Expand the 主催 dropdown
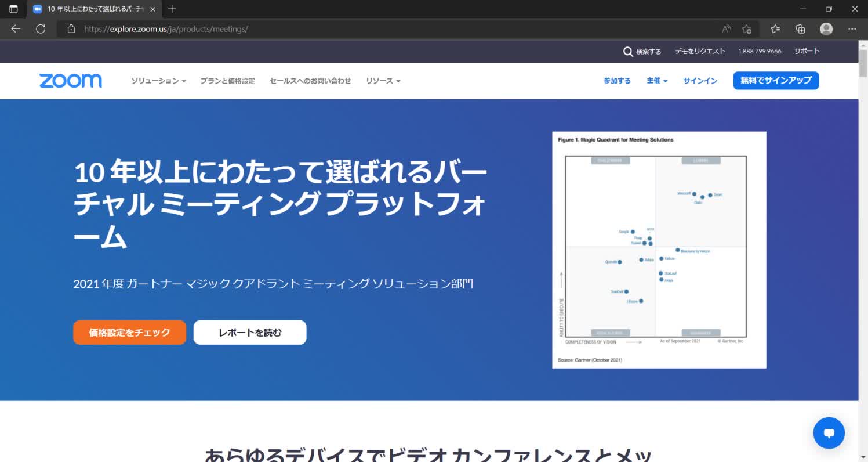This screenshot has height=462, width=868. [x=657, y=81]
